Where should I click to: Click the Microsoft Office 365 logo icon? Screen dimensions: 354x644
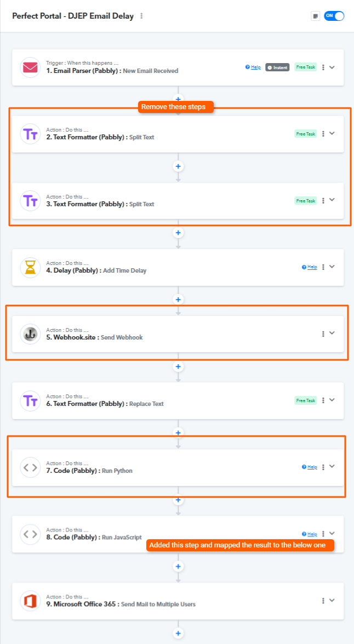point(30,601)
